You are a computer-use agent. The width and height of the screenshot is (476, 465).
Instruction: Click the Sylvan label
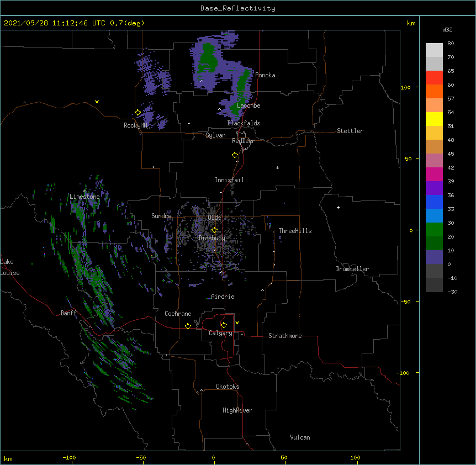coord(215,135)
